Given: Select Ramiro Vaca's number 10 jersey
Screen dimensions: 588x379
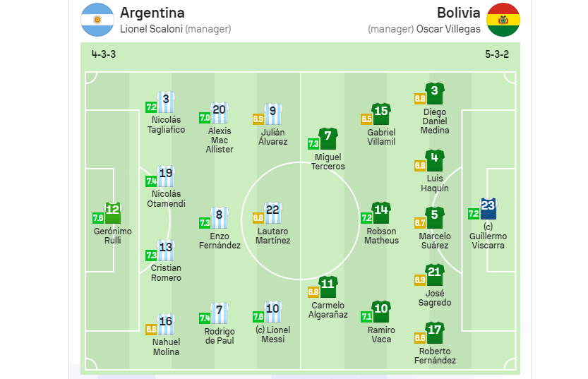Looking at the screenshot, I should click(381, 312).
